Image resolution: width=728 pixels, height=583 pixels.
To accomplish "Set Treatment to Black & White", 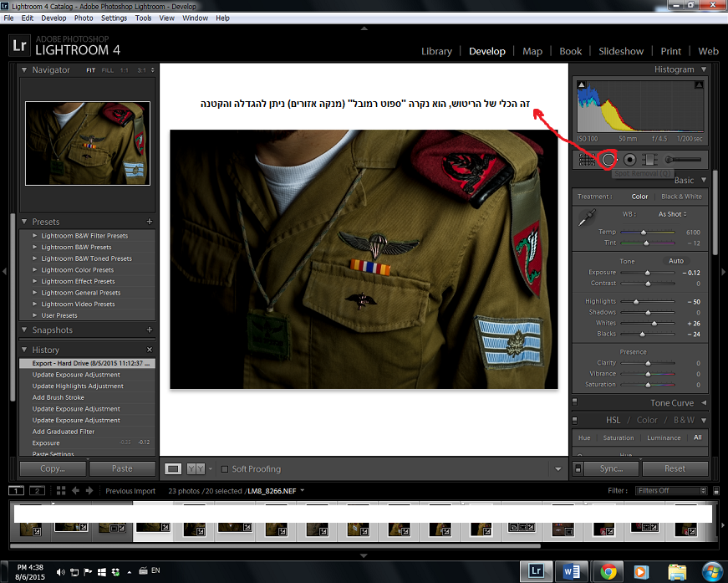I will (x=681, y=197).
